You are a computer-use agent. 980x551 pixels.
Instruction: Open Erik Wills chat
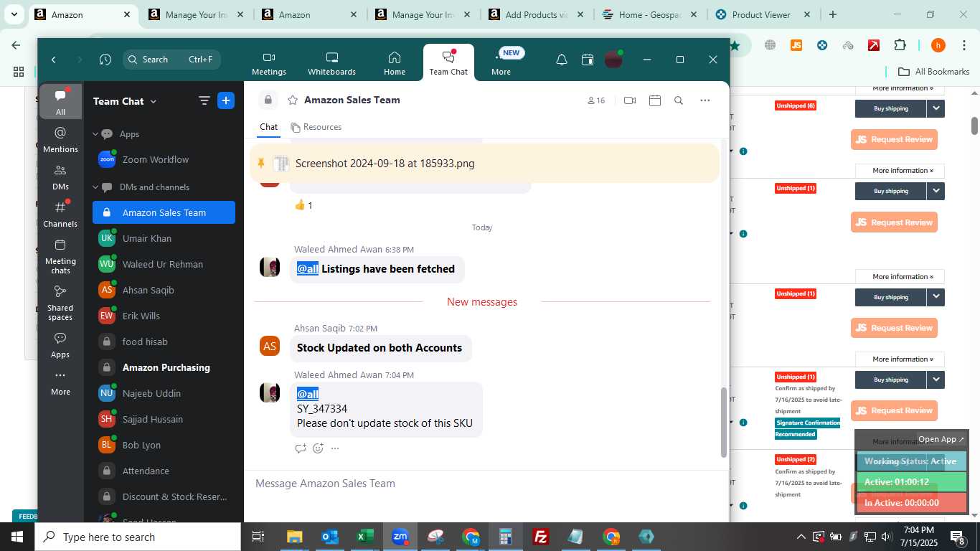point(164,316)
